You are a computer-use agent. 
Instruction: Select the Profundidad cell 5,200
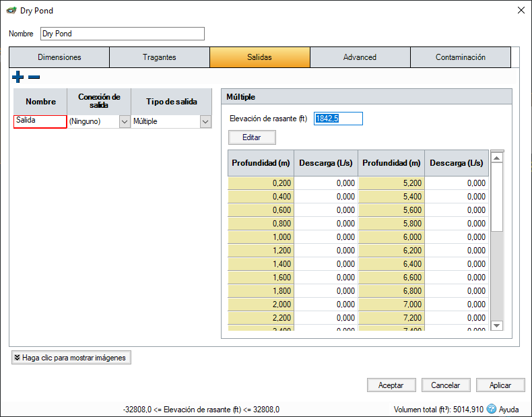pyautogui.click(x=391, y=183)
